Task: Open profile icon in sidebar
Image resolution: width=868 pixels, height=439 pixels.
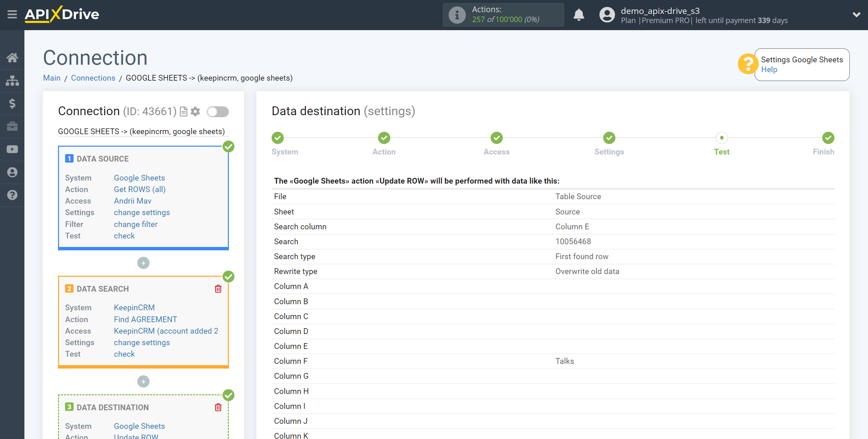Action: coord(12,172)
